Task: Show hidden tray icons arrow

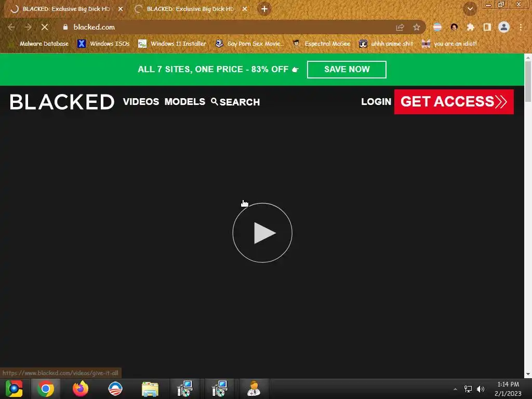Action: 455,389
